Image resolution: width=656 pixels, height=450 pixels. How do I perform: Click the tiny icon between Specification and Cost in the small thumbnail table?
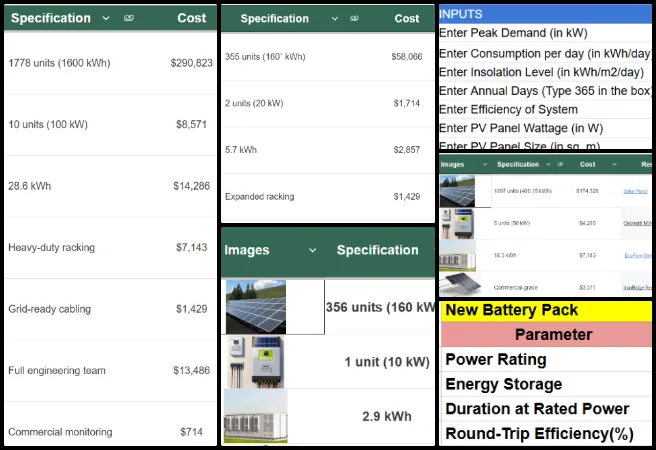coord(560,164)
